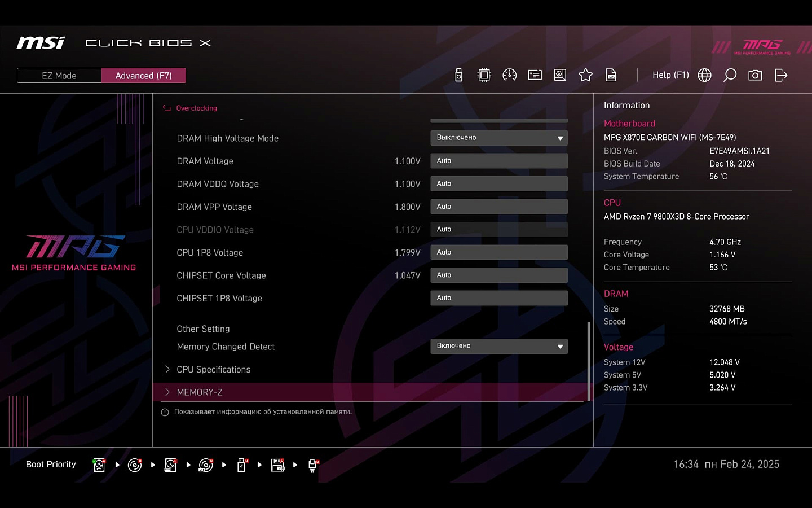Image resolution: width=812 pixels, height=508 pixels.
Task: Open DRAM High Voltage Mode dropdown
Action: tap(499, 138)
